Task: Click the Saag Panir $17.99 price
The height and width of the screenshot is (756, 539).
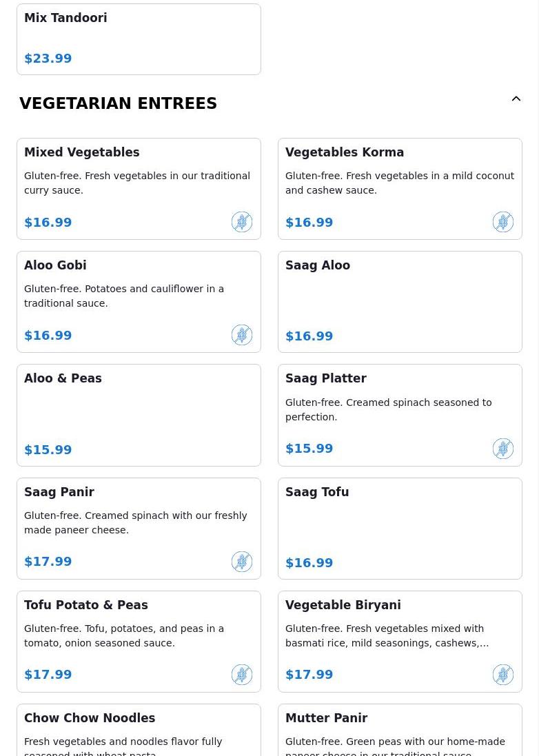Action: point(48,562)
